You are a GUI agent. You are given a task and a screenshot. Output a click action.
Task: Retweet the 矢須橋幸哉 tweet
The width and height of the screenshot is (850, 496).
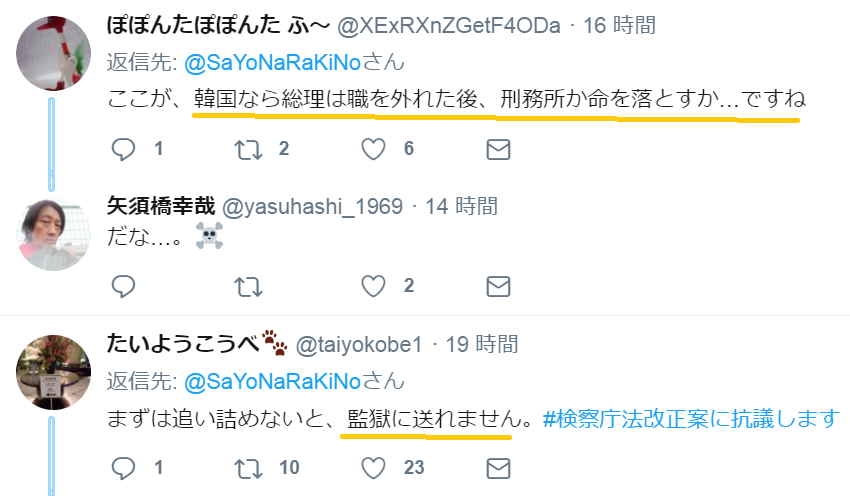point(248,287)
